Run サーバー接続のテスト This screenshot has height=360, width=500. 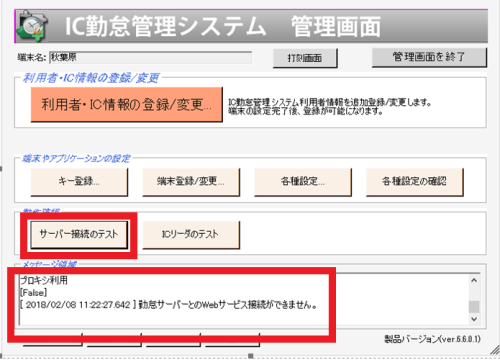[79, 234]
